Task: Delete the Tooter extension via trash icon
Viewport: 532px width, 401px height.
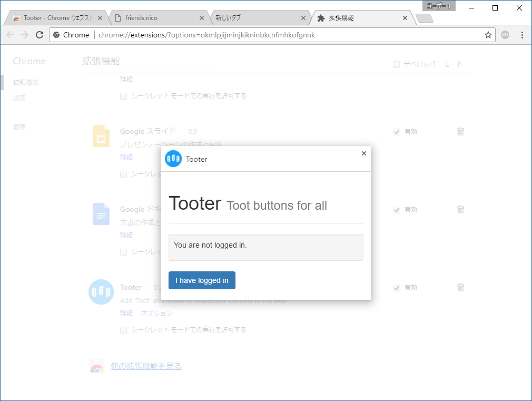Action: coord(460,288)
